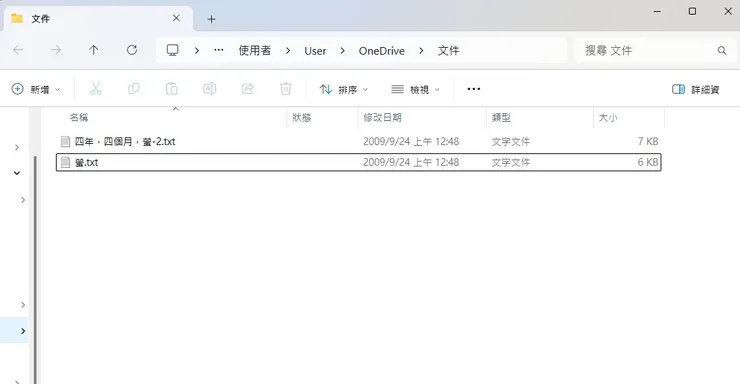Image resolution: width=740 pixels, height=384 pixels.
Task: Go to OneDrive in the breadcrumb
Action: tap(381, 51)
